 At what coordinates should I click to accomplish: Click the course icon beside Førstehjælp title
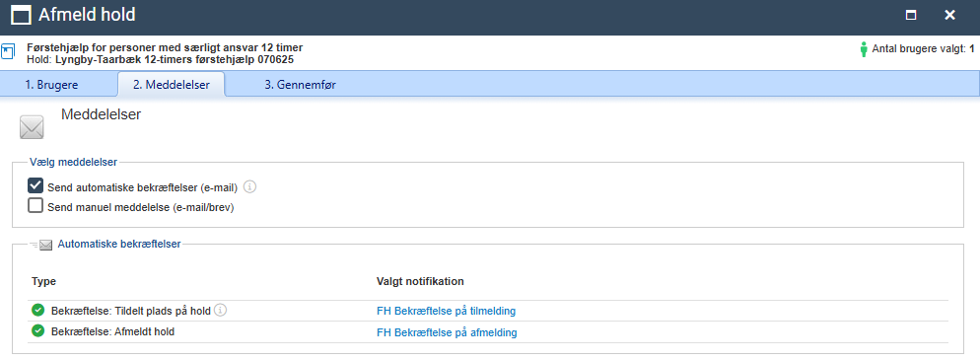[8, 51]
